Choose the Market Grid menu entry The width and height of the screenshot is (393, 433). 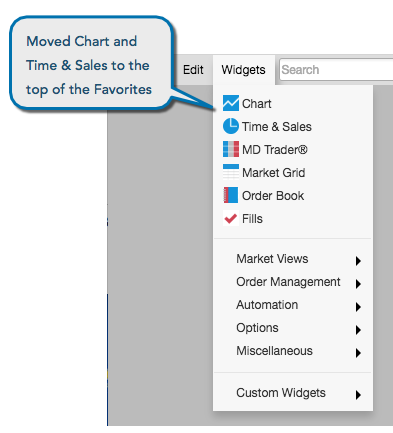click(274, 173)
